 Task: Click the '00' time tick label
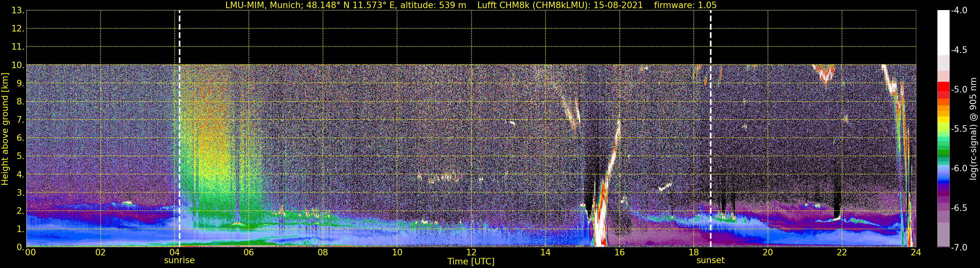pyautogui.click(x=31, y=252)
